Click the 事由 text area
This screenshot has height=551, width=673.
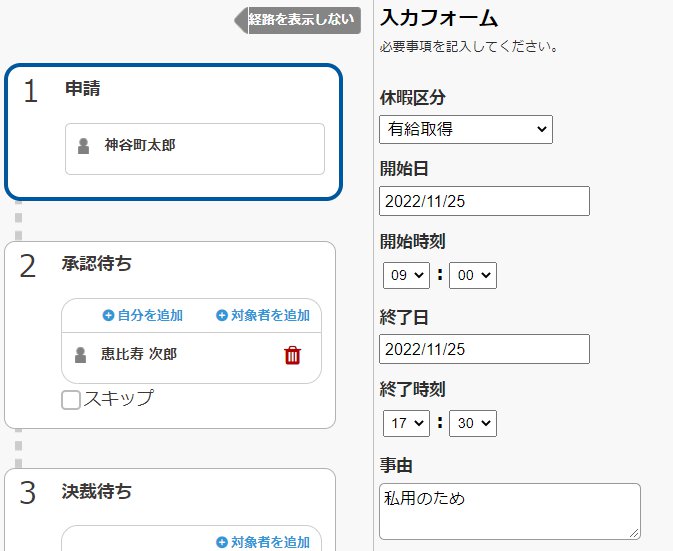click(510, 512)
